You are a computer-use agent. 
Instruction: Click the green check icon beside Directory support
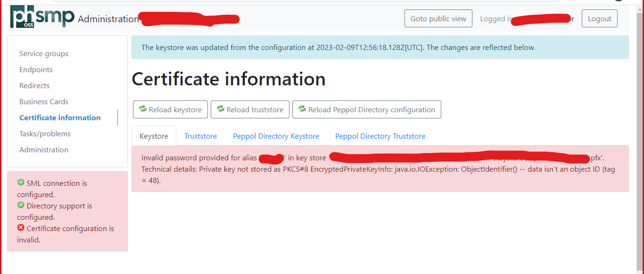tap(20, 205)
